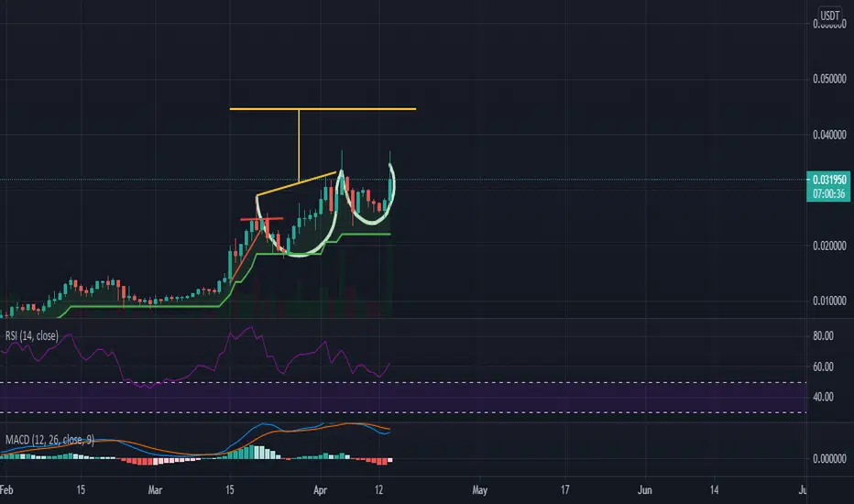Click the 0.050000 price axis label
This screenshot has width=854, height=504.
coord(829,79)
